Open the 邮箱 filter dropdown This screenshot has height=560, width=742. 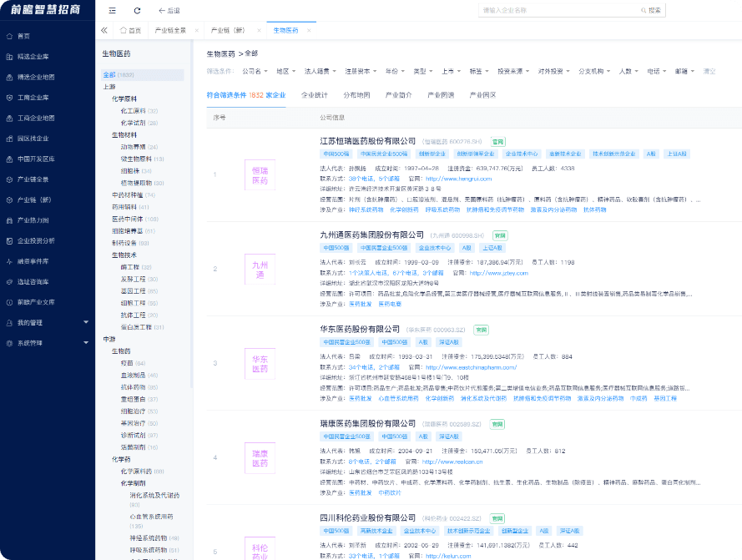(x=684, y=72)
